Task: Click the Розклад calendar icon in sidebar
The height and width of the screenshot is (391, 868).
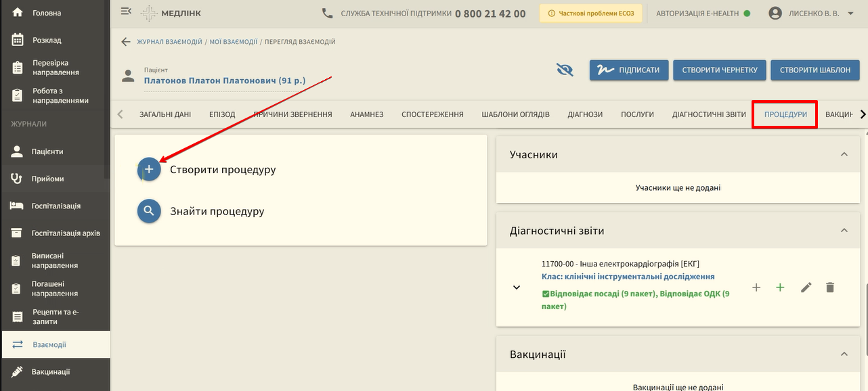Action: pos(18,40)
